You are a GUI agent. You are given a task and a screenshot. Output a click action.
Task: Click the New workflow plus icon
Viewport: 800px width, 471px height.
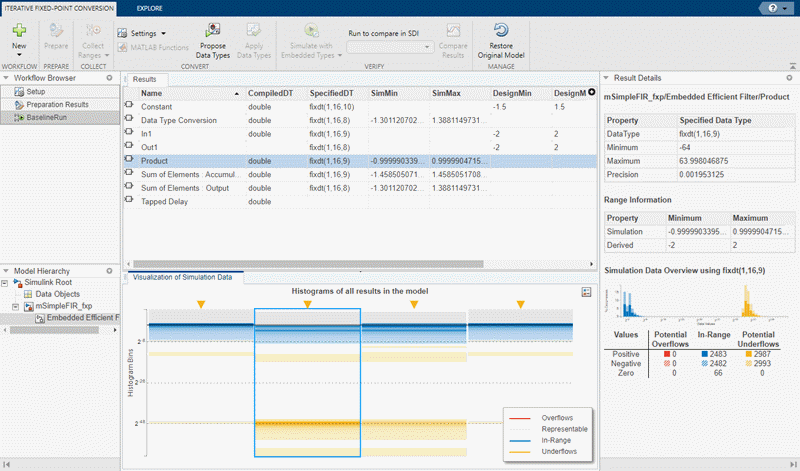(19, 32)
